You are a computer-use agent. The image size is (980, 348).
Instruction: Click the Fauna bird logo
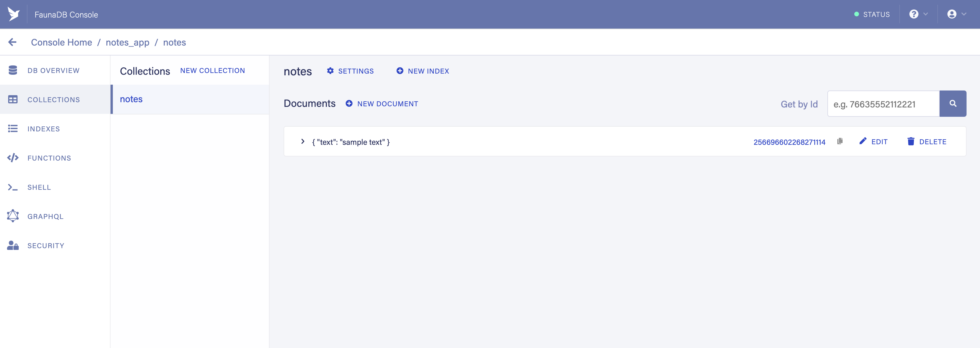tap(14, 14)
